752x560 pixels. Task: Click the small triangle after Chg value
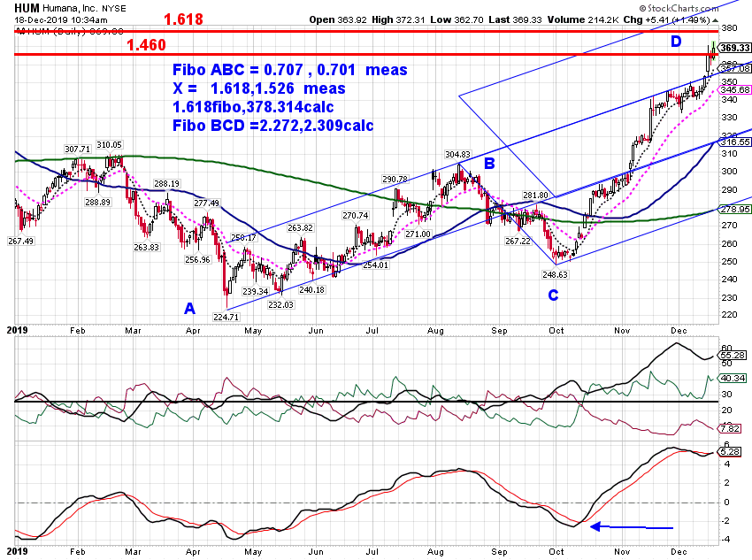[715, 20]
